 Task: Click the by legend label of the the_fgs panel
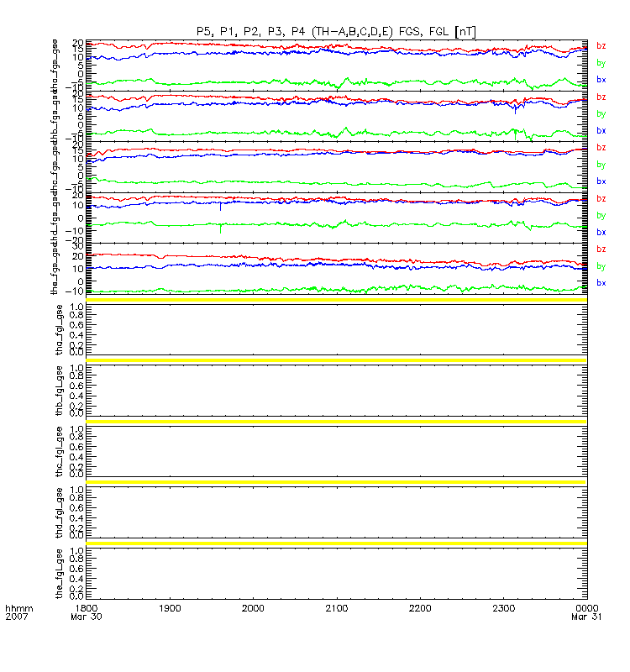click(x=601, y=266)
